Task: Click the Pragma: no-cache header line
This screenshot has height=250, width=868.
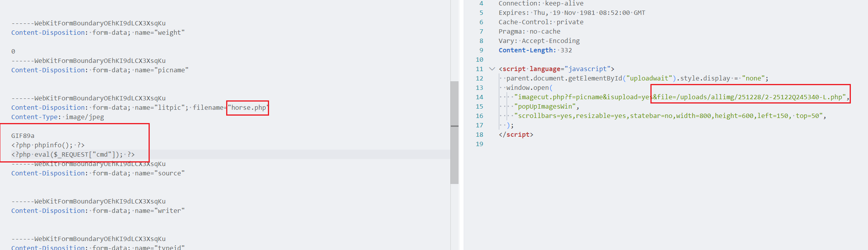Action: pyautogui.click(x=529, y=32)
